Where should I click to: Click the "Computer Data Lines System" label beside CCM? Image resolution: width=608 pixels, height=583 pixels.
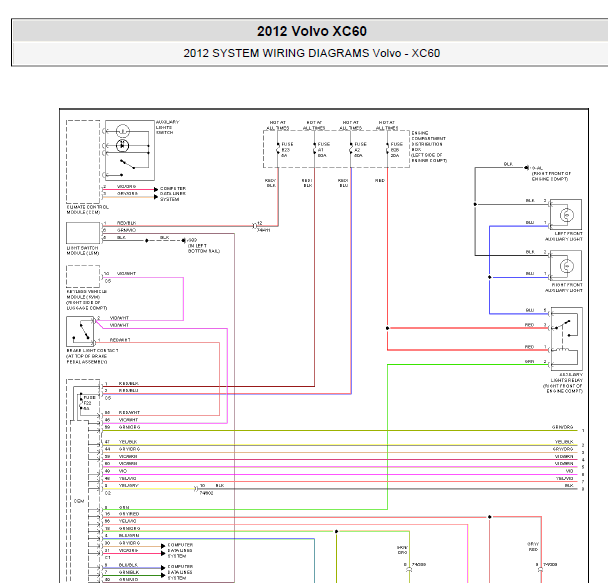tap(173, 194)
